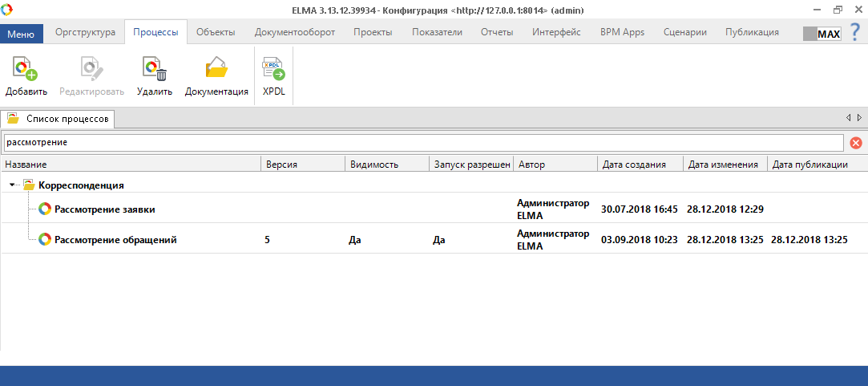Collapse the Корреспонденция folder tree node
Viewport: 868px width, 386px height.
click(12, 185)
